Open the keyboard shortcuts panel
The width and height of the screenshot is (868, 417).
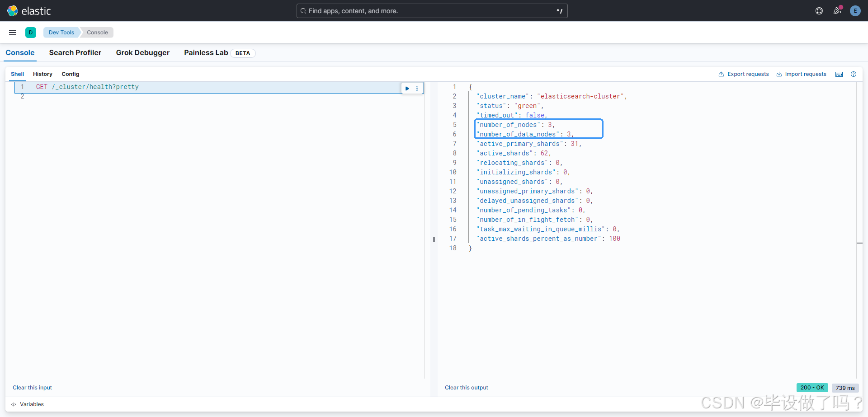tap(840, 74)
